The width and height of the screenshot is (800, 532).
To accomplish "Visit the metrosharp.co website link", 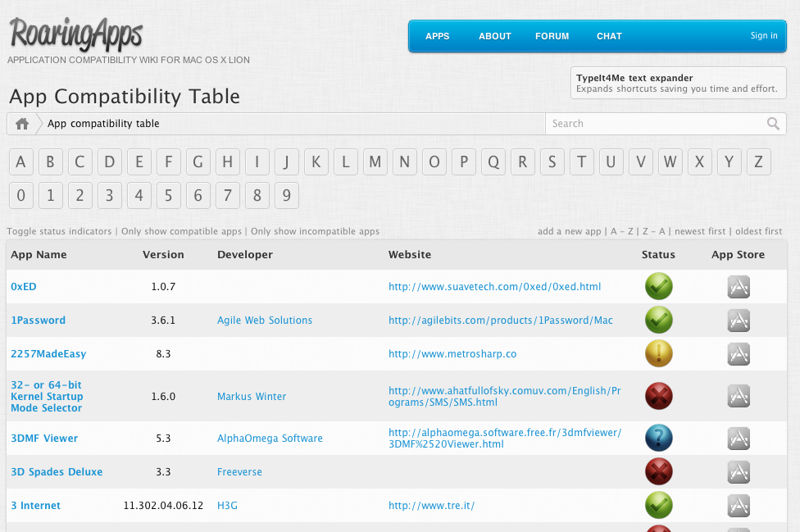I will tap(452, 354).
